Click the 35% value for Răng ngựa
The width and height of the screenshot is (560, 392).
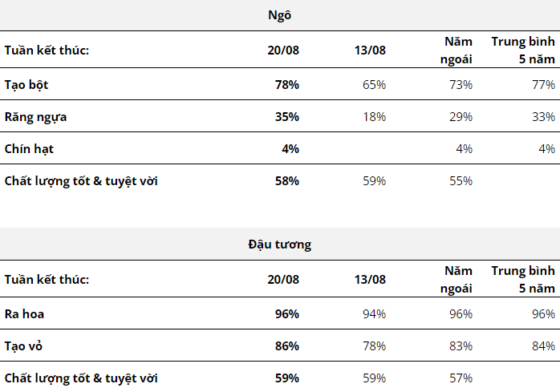pos(286,116)
